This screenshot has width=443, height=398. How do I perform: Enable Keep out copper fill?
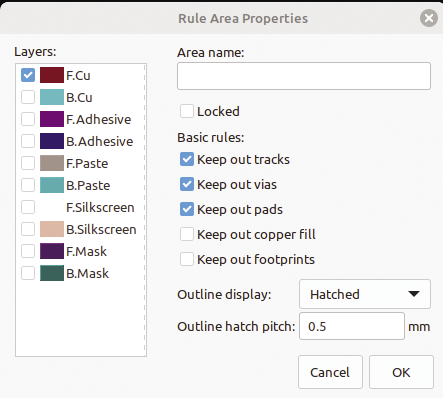[187, 234]
